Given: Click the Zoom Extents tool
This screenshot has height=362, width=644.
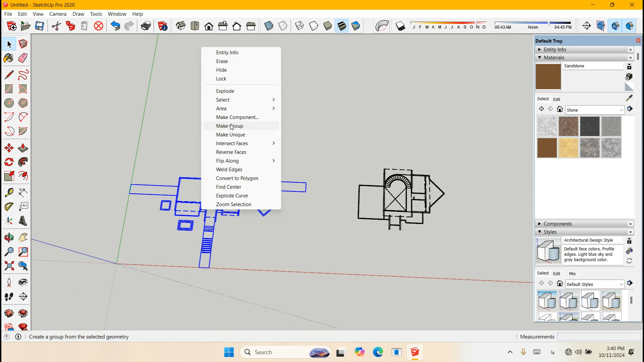Looking at the screenshot, I should 9,266.
